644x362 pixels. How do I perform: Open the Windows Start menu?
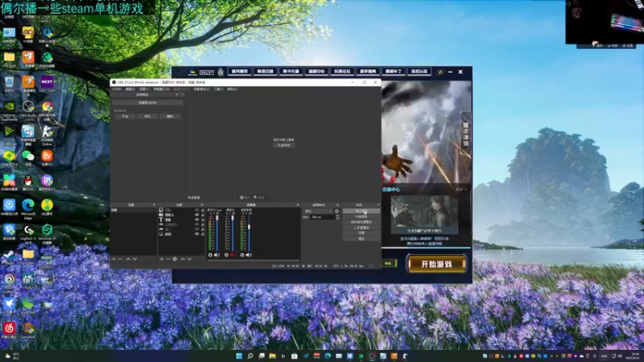[x=239, y=356]
